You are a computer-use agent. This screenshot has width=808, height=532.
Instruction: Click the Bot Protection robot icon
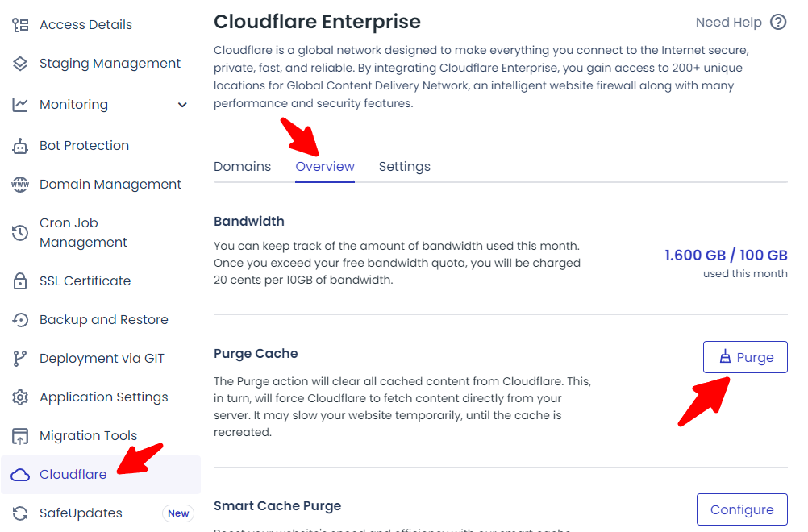tap(20, 146)
